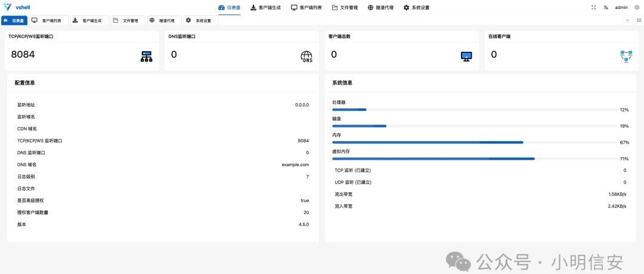
Task: Open the admin user menu
Action: coord(621,7)
